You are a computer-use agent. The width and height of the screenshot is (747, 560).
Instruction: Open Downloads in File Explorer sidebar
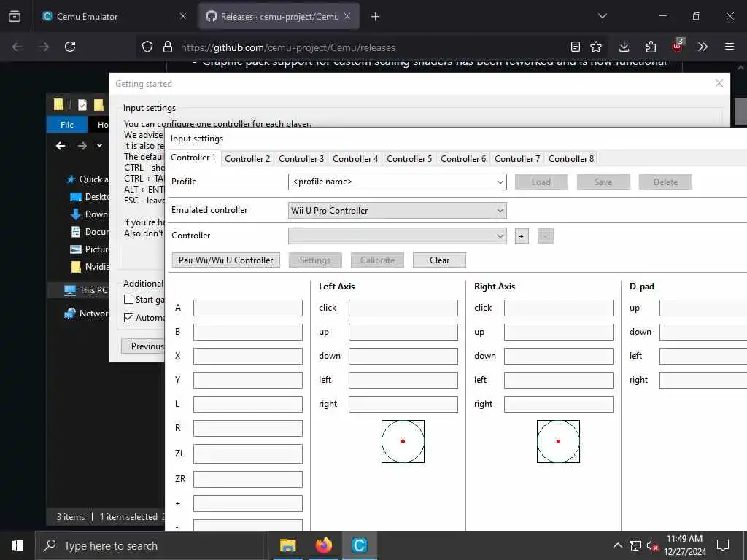90,214
